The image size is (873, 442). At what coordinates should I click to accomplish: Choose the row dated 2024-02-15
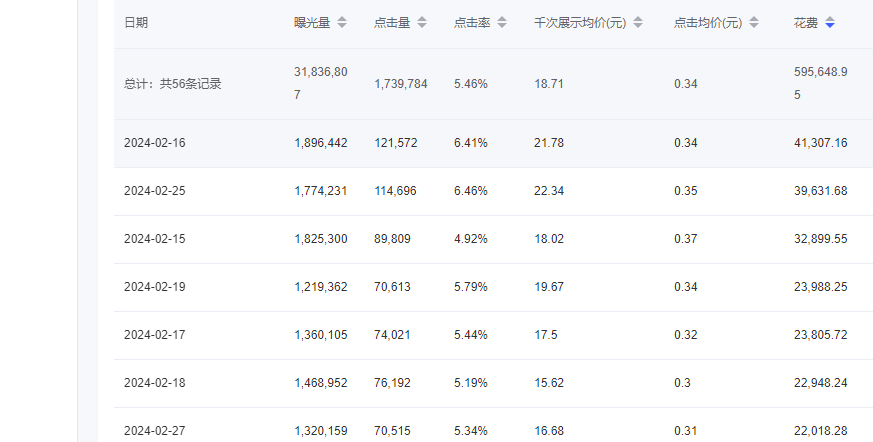tap(154, 239)
